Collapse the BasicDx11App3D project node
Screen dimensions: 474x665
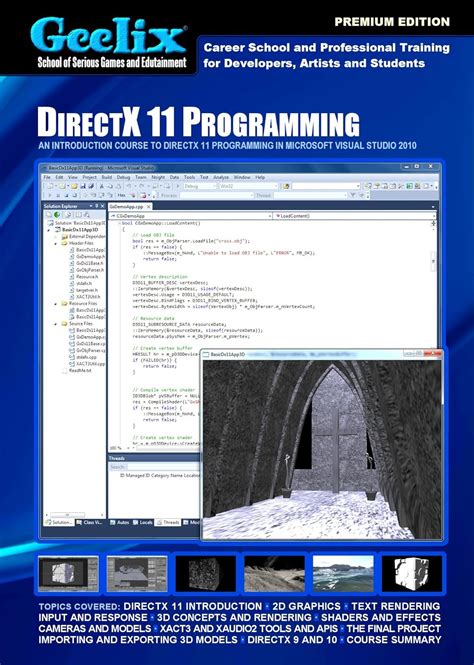(x=50, y=230)
